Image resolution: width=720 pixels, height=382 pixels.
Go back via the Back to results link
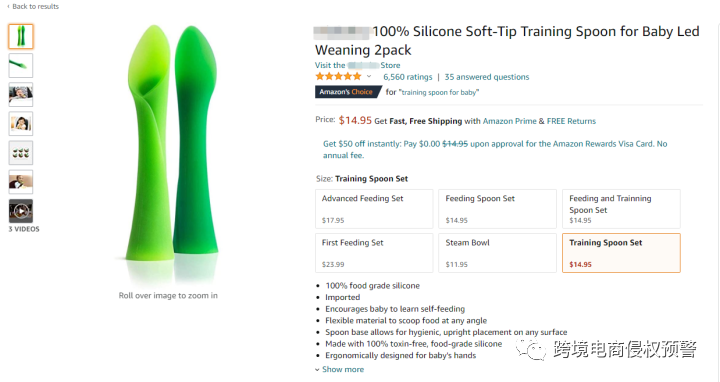[33, 6]
